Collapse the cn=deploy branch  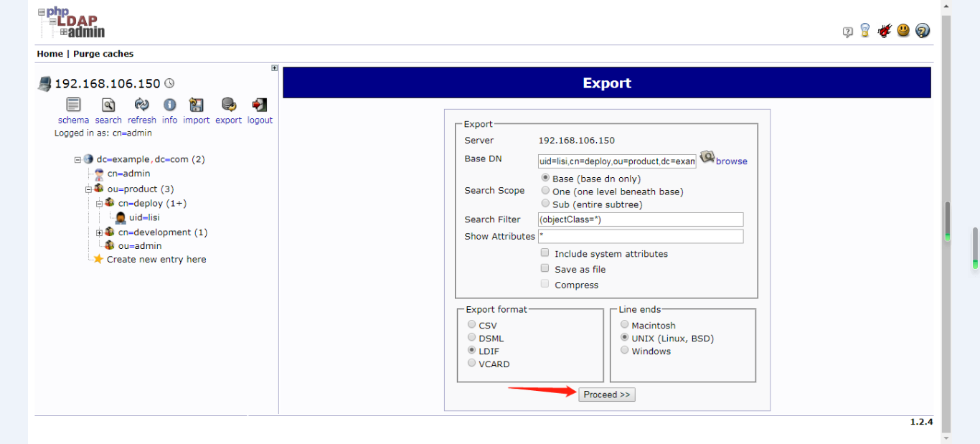pyautogui.click(x=98, y=202)
